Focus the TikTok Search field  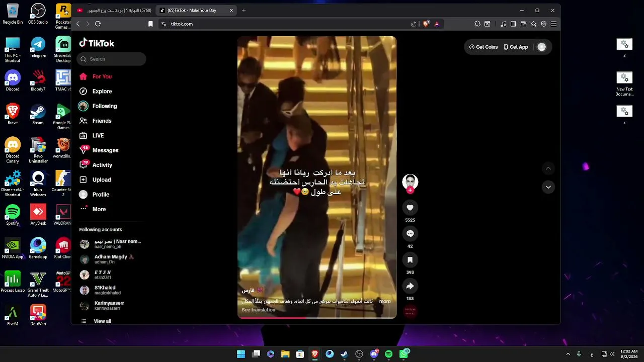(111, 59)
